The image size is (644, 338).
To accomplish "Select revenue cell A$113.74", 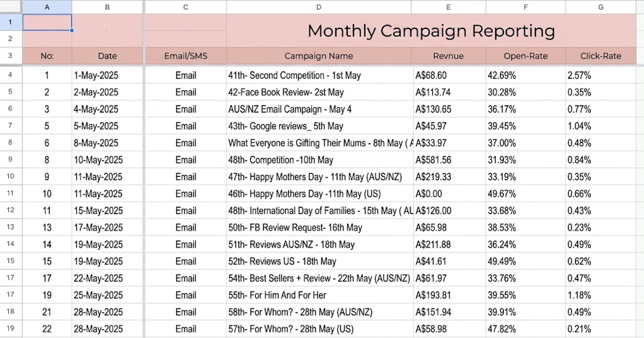I will coord(449,92).
